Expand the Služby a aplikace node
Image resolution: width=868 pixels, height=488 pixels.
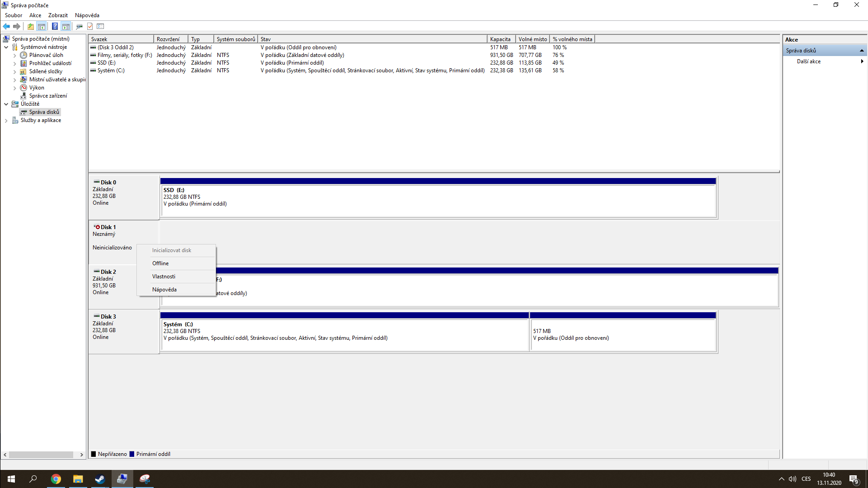[6, 121]
